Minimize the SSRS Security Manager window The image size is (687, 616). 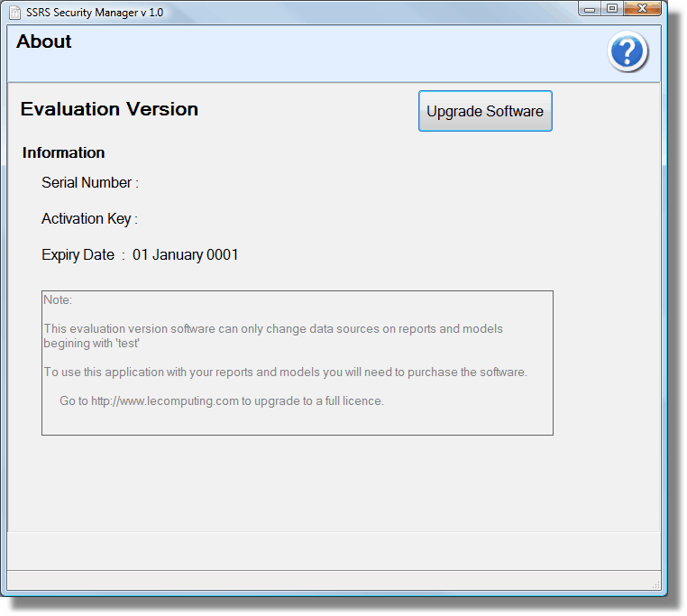(590, 9)
